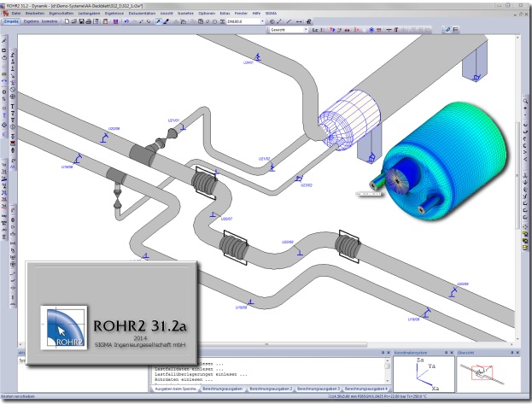532x404 pixels.
Task: Open the Isometrie menu in the menu bar
Action: click(185, 14)
